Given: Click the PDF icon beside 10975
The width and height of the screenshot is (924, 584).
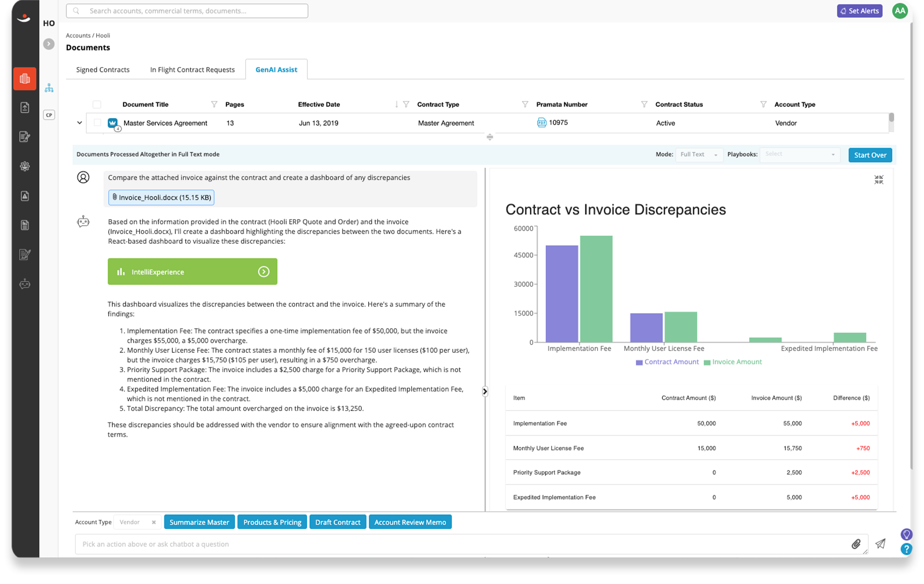Looking at the screenshot, I should [x=541, y=123].
